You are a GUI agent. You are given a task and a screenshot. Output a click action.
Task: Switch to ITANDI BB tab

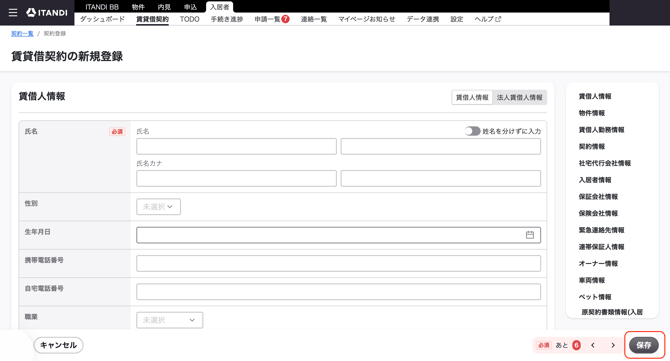(x=102, y=7)
